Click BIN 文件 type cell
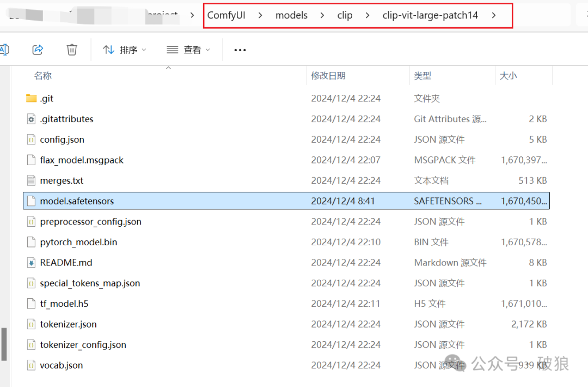This screenshot has width=588, height=387. point(431,243)
